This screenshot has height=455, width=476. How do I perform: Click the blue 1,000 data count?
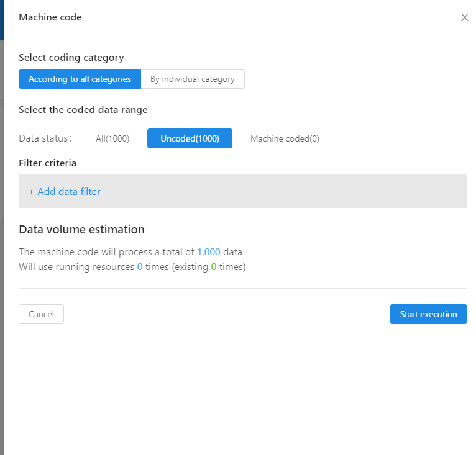point(208,252)
